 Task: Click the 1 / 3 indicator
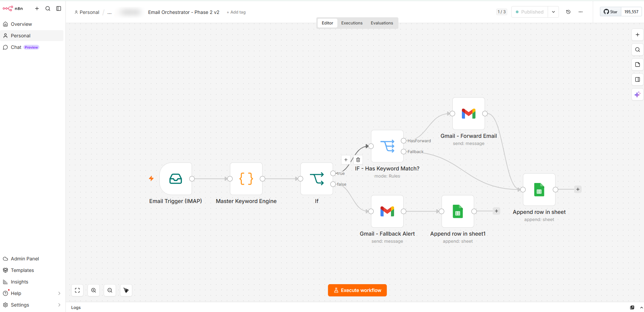[x=502, y=12]
